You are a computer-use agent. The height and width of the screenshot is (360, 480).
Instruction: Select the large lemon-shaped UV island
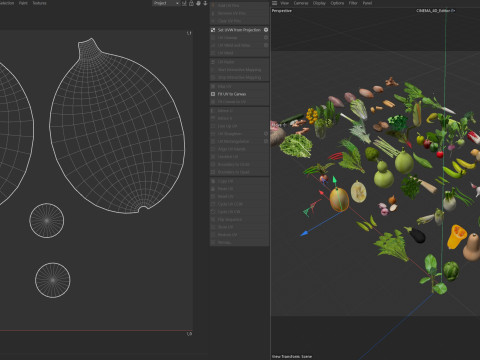117,127
